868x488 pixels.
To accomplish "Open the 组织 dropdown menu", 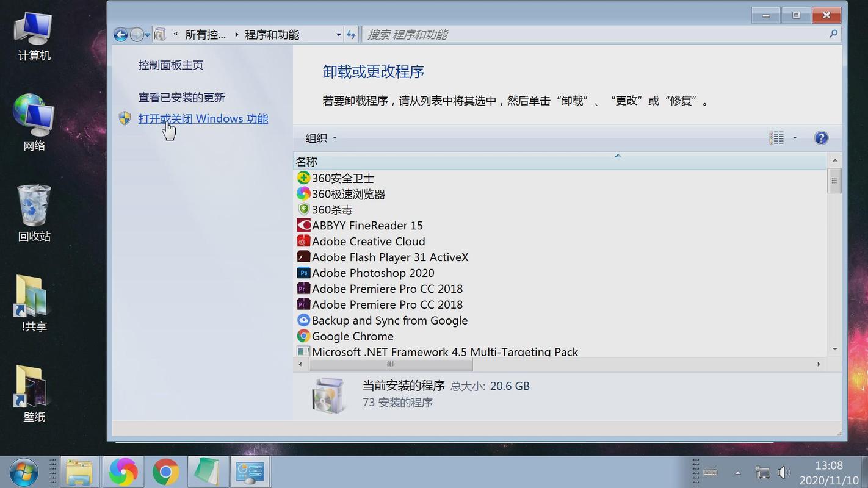I will [318, 138].
